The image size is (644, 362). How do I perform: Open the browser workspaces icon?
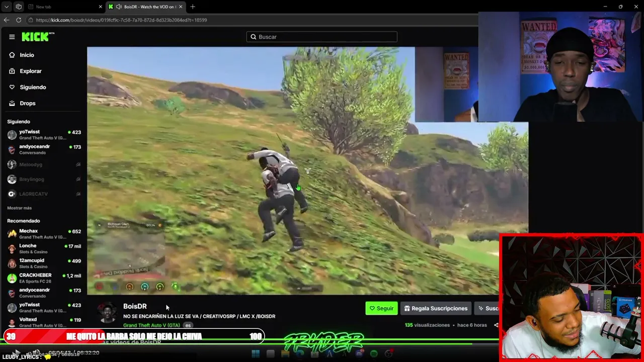pos(19,7)
